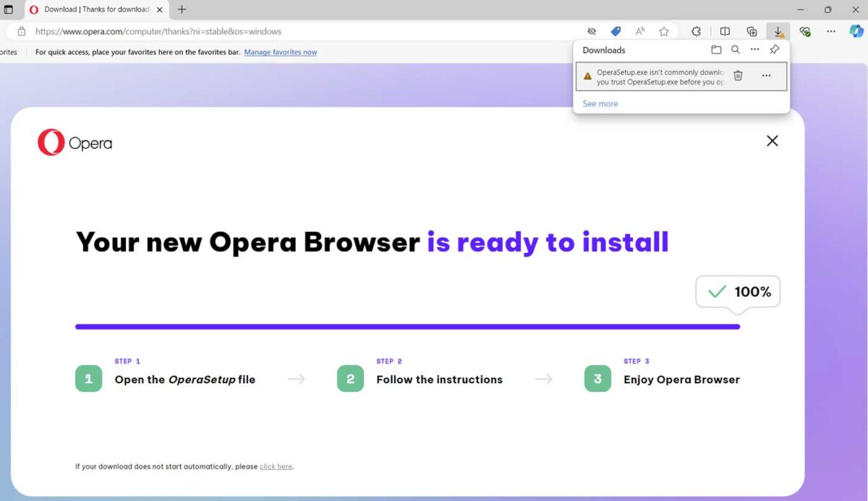The image size is (868, 501).
Task: Open Downloads panel more options menu
Action: point(754,50)
